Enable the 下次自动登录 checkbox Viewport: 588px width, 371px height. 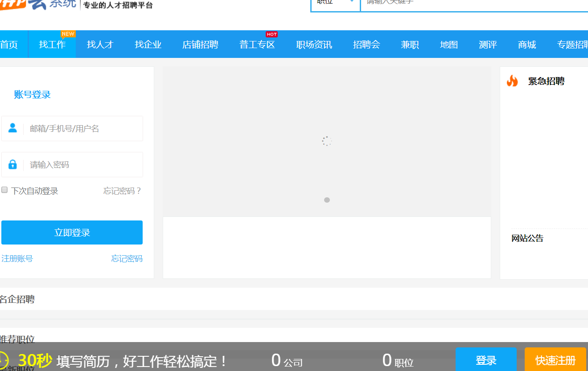4,189
